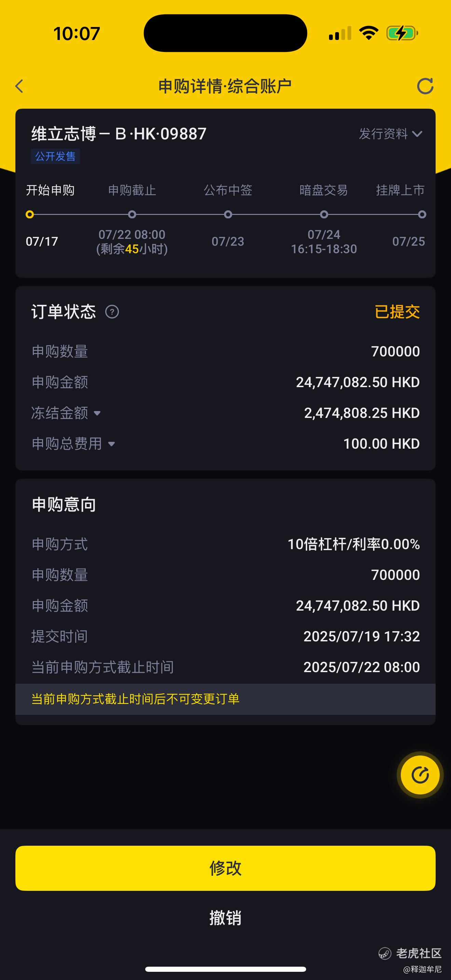Tap the 挂牌上市 07/25 timeline point
451x980 pixels.
coord(422,215)
